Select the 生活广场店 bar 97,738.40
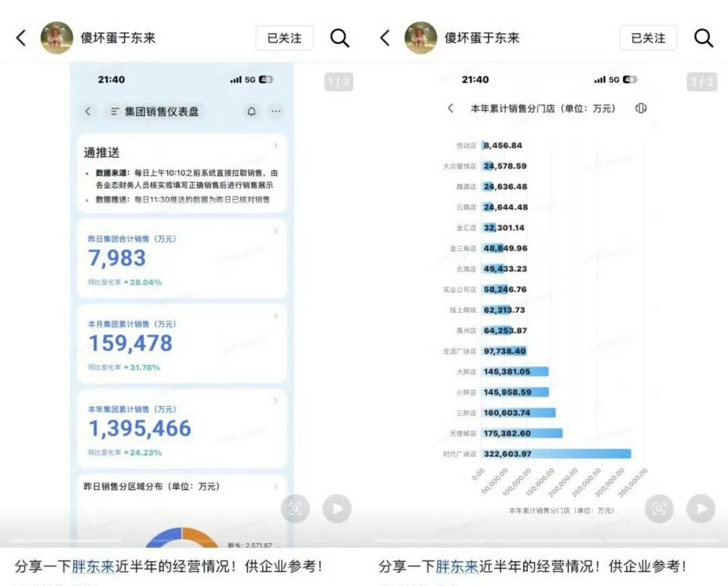Viewport: 728px width, 586px height. click(x=504, y=352)
